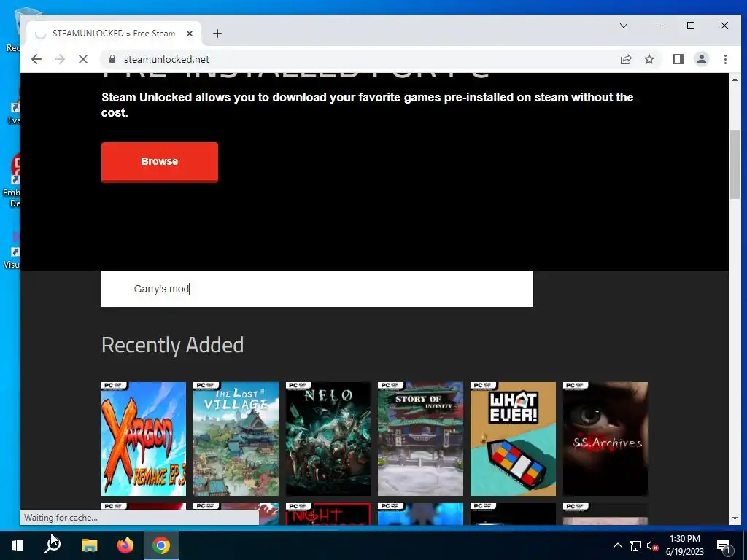Stop loading the page
747x560 pixels.
pyautogui.click(x=83, y=59)
